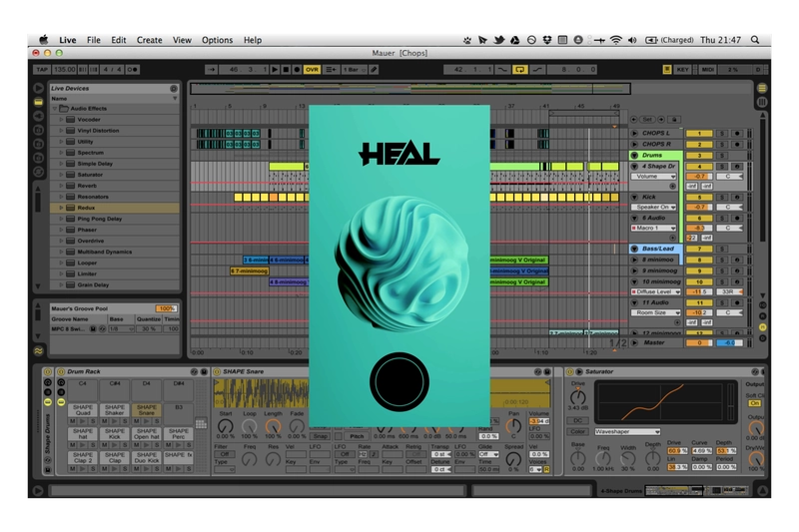This screenshot has height=532, width=799.
Task: Solo the CHOPS L track
Action: pyautogui.click(x=722, y=134)
